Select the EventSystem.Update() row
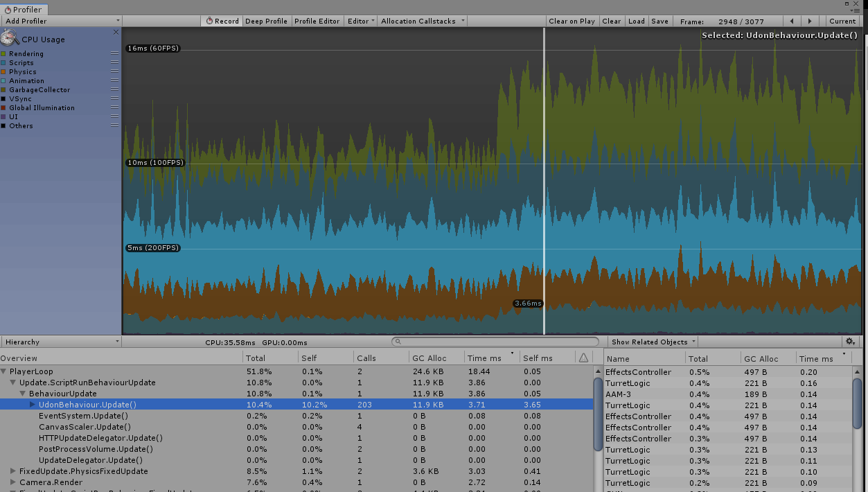 click(x=296, y=416)
